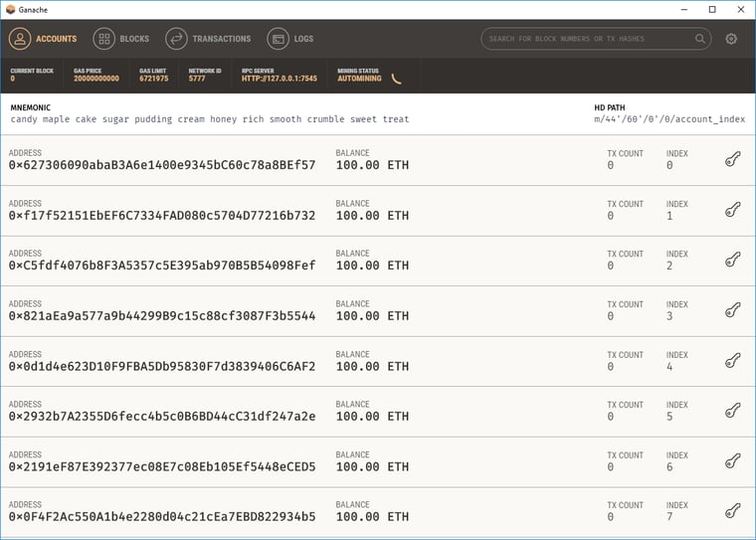Click index number 2 value

pos(669,266)
